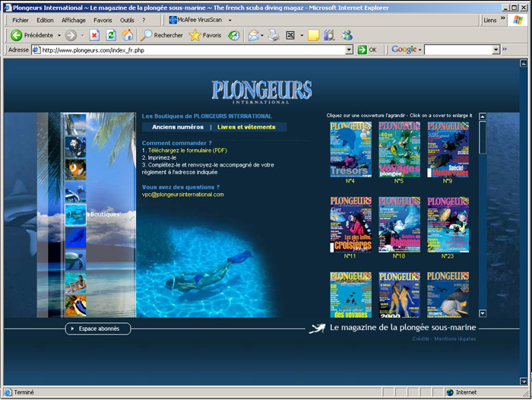Screen dimensions: 532x400
Task: Open the Outils menu
Action: 127,20
